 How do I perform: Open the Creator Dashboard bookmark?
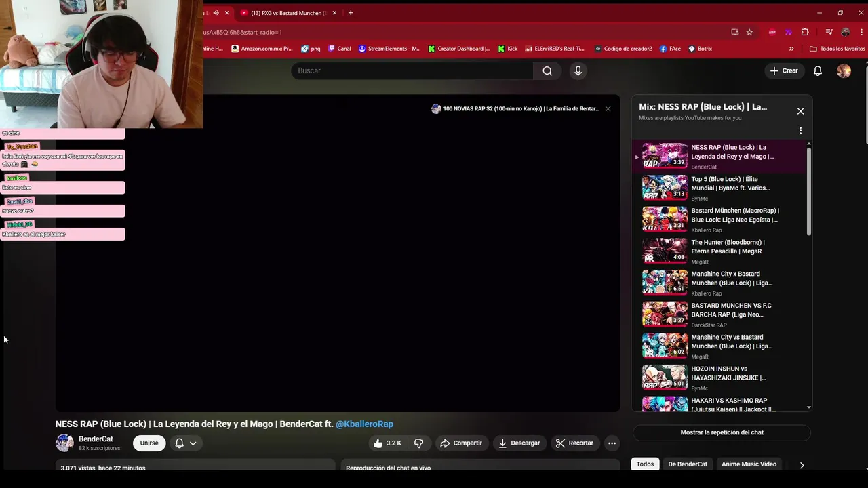point(459,49)
